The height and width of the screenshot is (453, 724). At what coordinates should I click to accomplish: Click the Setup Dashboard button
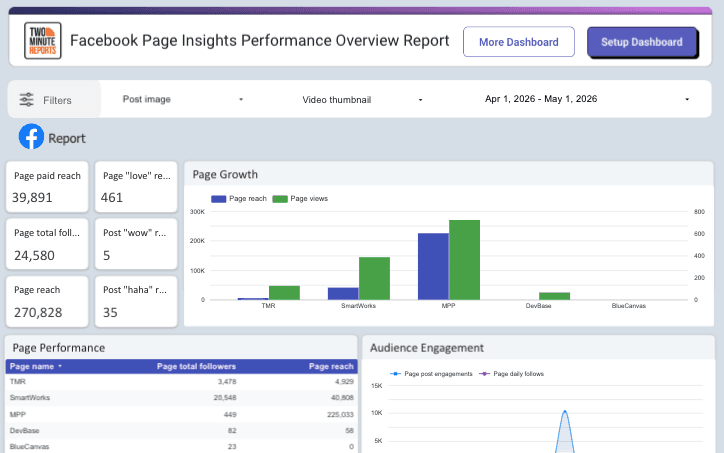[642, 42]
